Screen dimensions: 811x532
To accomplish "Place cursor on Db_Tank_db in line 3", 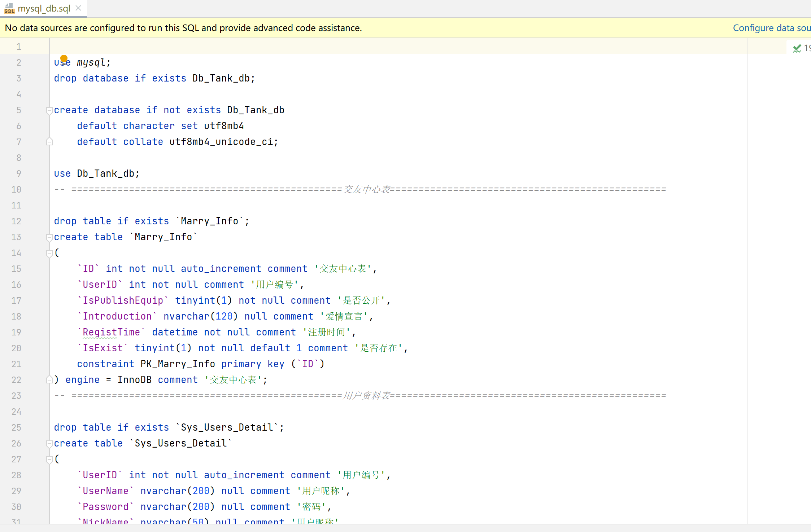I will (x=221, y=78).
